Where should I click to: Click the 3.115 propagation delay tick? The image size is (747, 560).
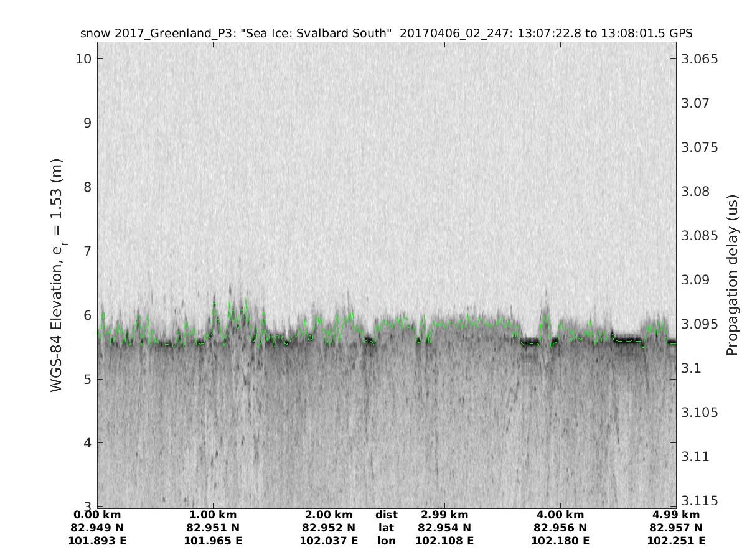(x=700, y=501)
